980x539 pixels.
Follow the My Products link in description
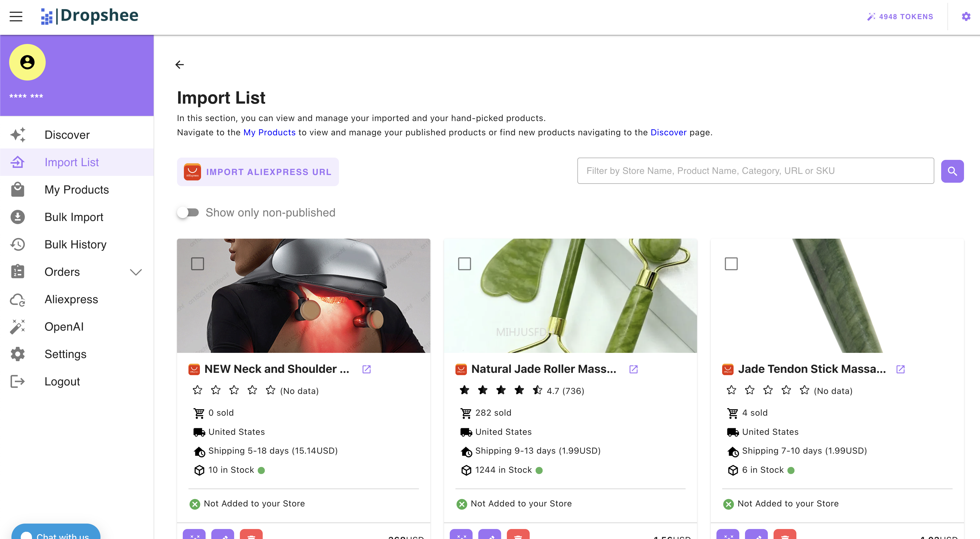point(269,132)
